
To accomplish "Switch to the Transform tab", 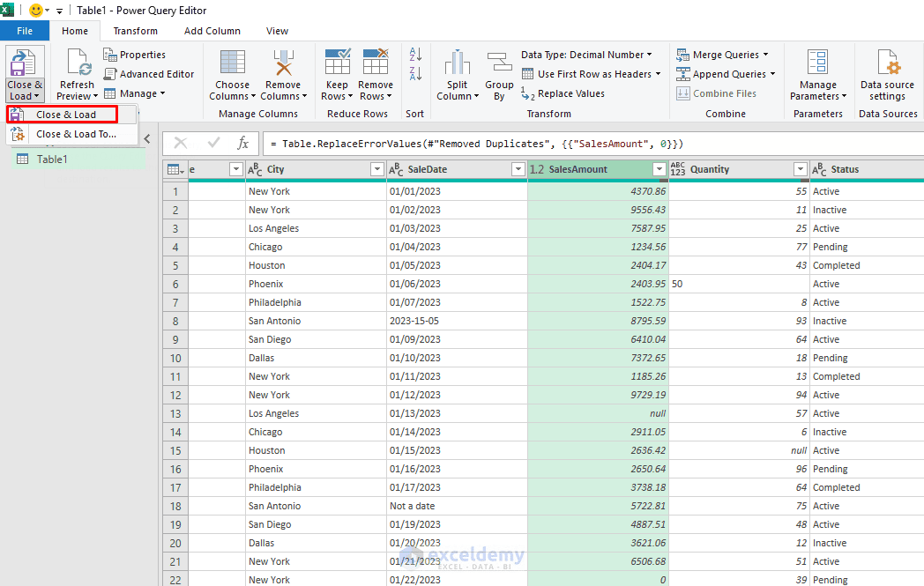I will point(136,31).
